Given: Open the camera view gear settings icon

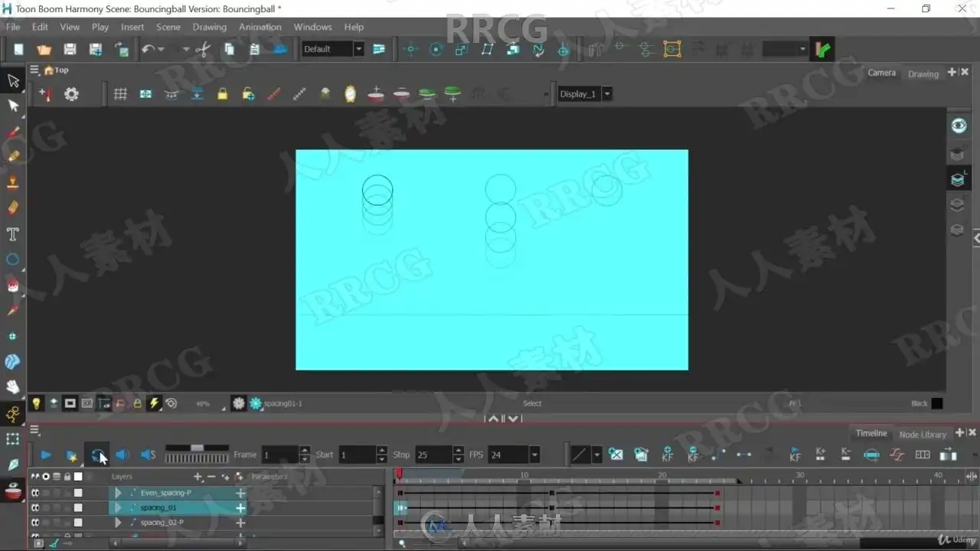Looking at the screenshot, I should [x=71, y=94].
